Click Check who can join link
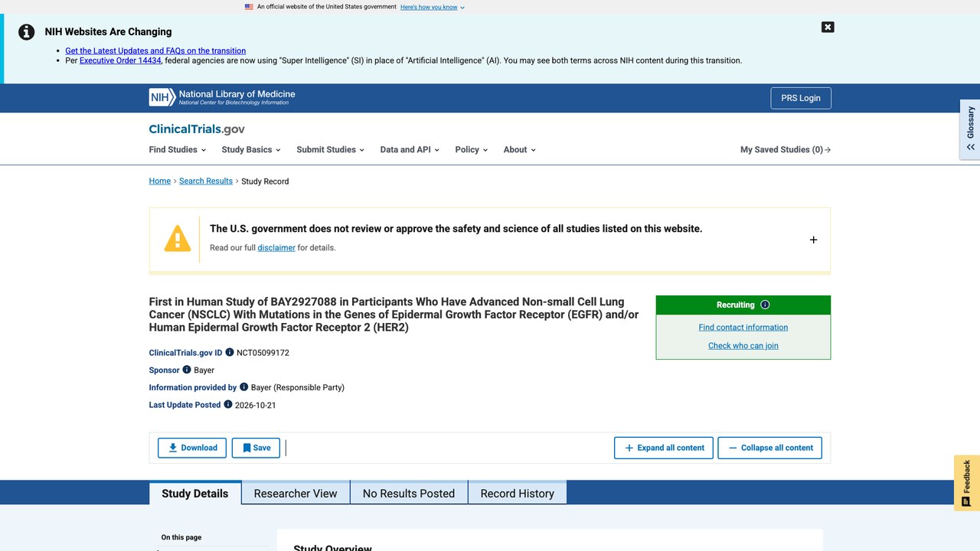 (x=743, y=346)
